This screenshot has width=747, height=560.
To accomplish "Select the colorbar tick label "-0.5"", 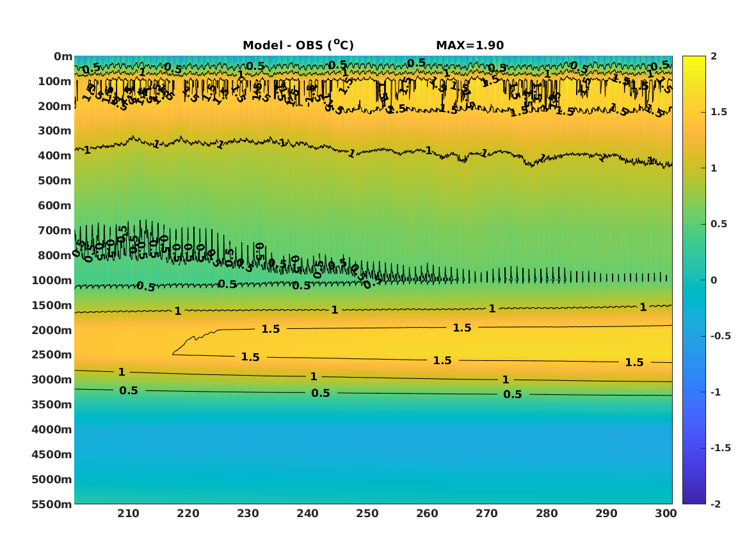I will pyautogui.click(x=721, y=336).
